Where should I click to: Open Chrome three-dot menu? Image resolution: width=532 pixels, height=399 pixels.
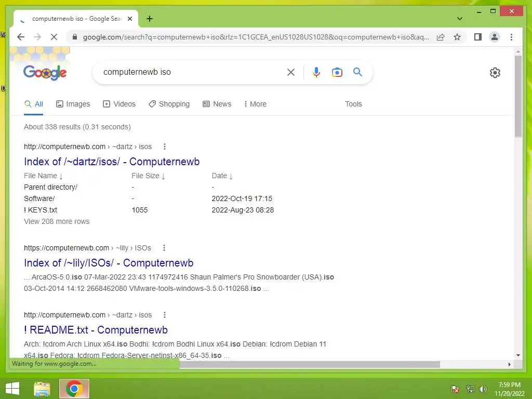click(x=511, y=37)
